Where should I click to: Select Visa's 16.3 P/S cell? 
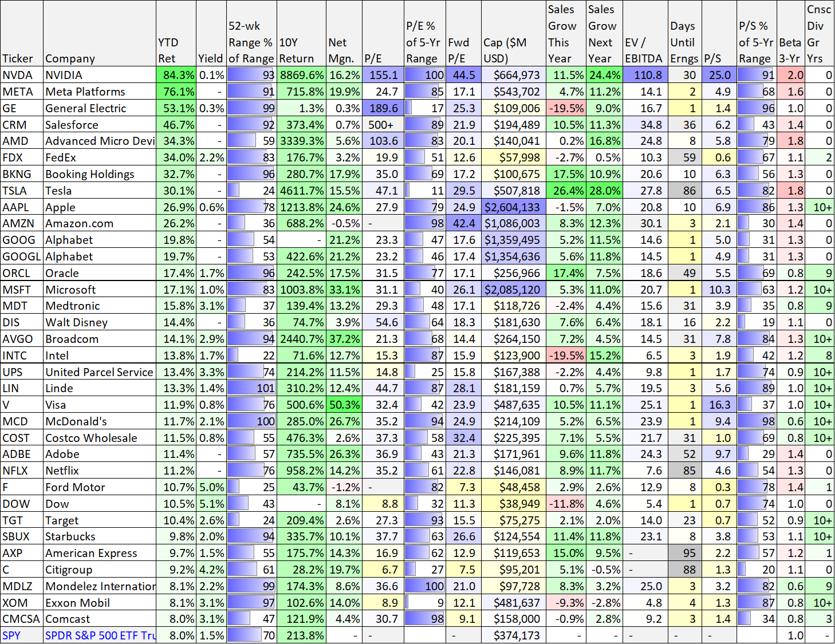coord(719,405)
